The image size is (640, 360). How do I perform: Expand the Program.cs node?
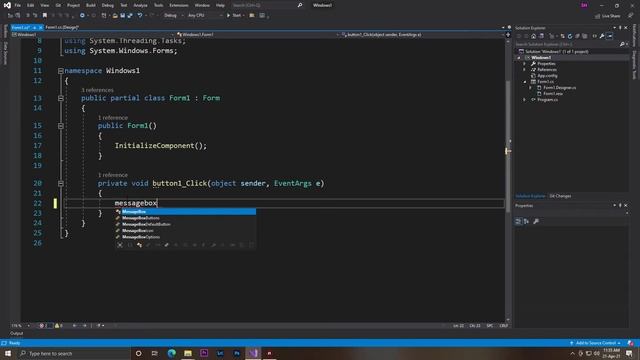(525, 100)
